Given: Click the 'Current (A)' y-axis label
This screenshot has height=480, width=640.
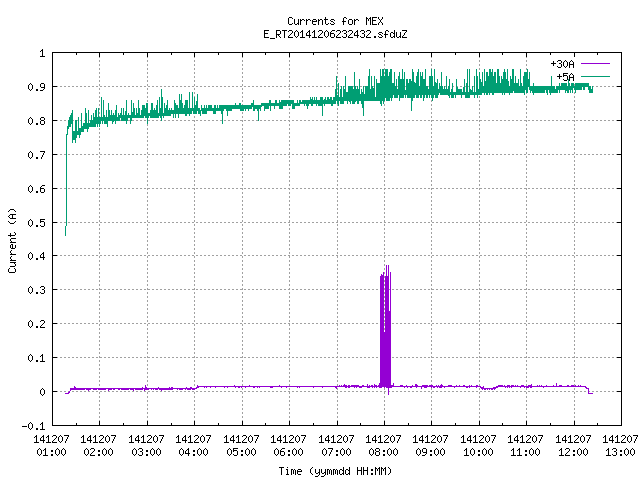Looking at the screenshot, I should pos(12,240).
